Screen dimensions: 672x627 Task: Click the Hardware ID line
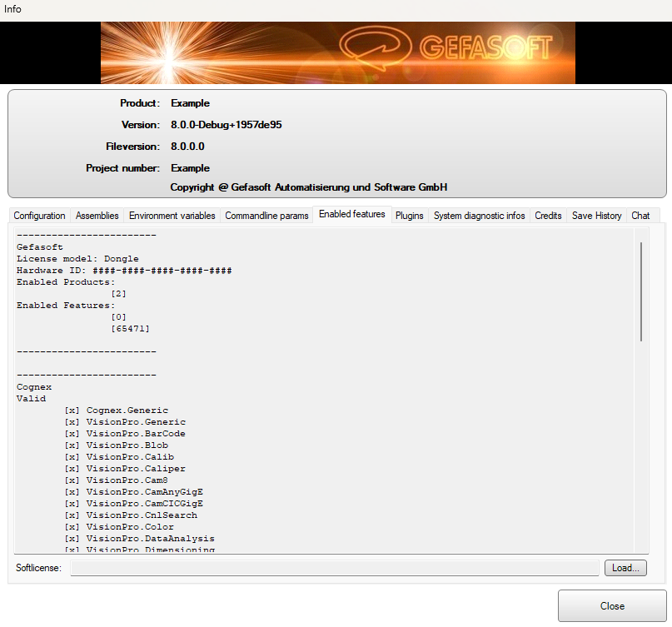click(124, 271)
